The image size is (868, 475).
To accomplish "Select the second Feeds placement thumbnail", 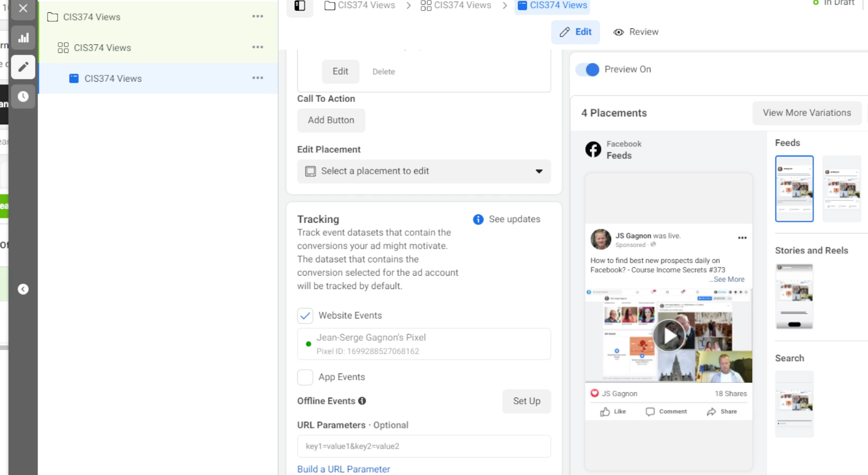I will [x=842, y=189].
